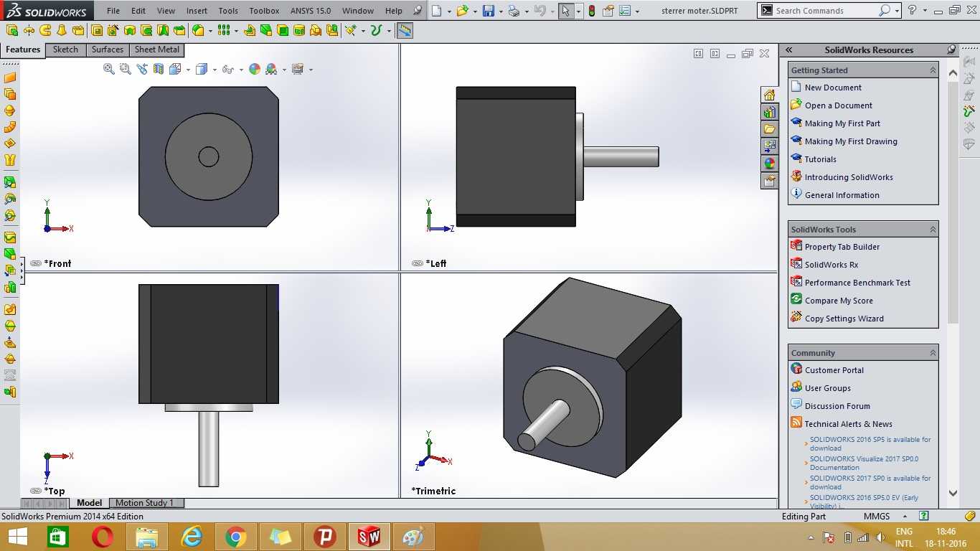
Task: Open Chrome from the Windows taskbar
Action: (236, 537)
